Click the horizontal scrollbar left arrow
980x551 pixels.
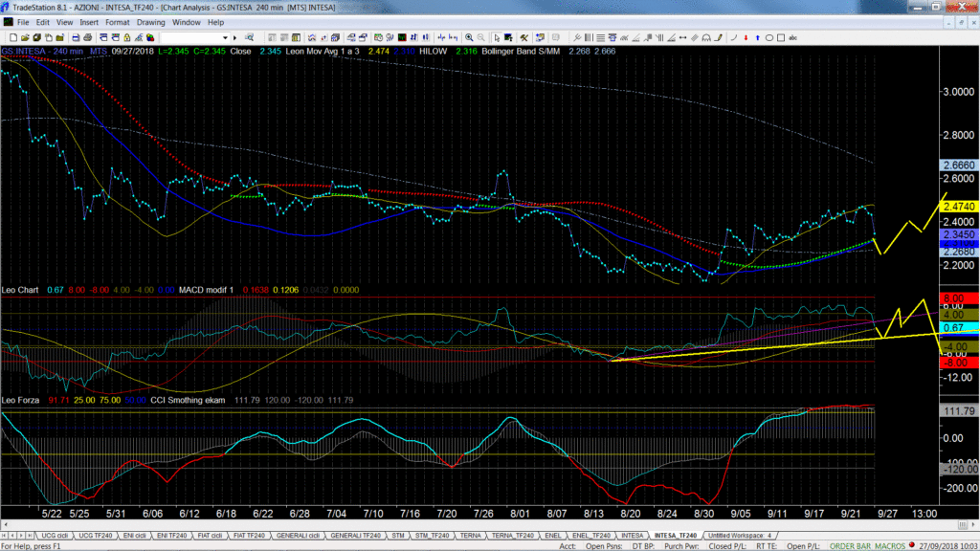[5, 525]
